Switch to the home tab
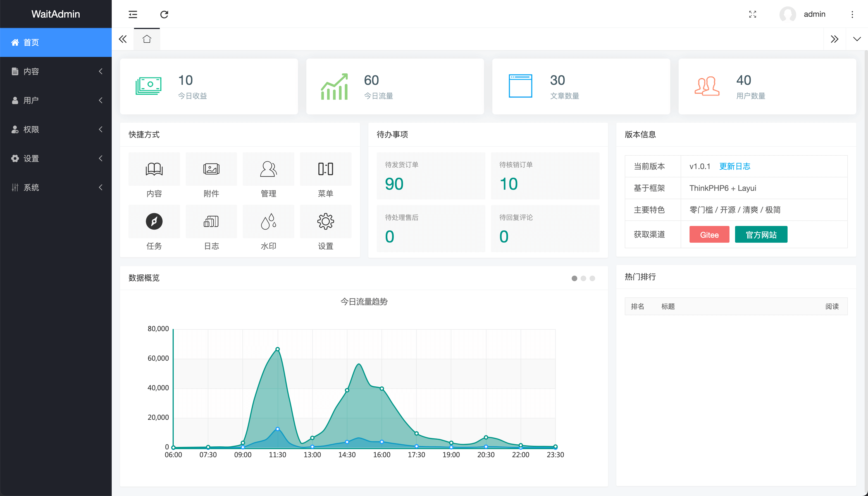Screen dimensions: 868x496 coord(147,39)
